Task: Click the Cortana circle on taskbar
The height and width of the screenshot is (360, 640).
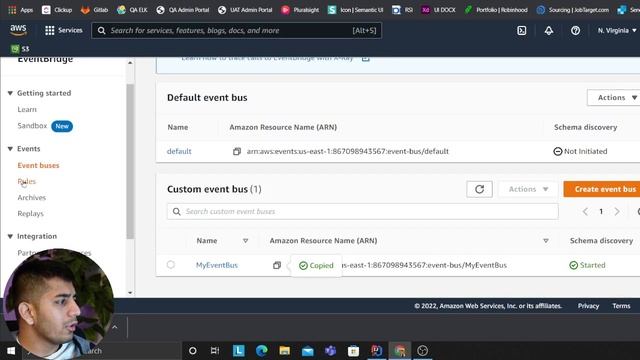Action: tap(193, 351)
